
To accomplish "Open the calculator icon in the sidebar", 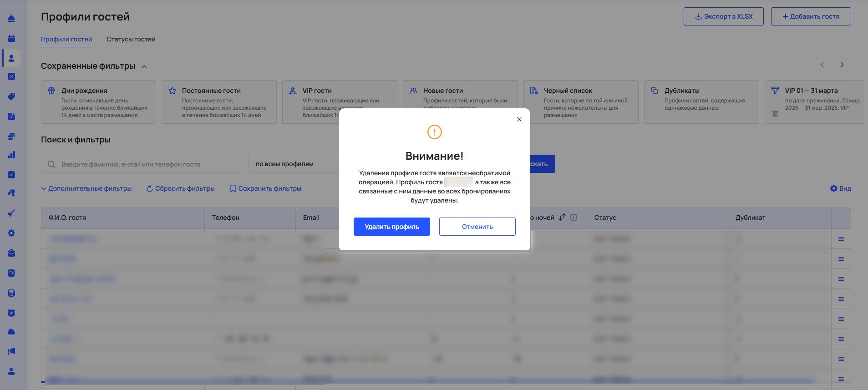I will coord(11,293).
